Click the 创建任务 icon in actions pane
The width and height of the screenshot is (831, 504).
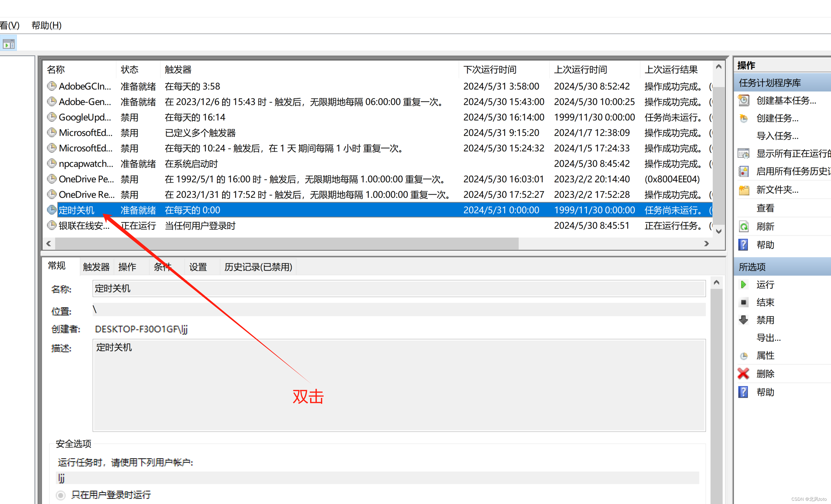(x=744, y=118)
